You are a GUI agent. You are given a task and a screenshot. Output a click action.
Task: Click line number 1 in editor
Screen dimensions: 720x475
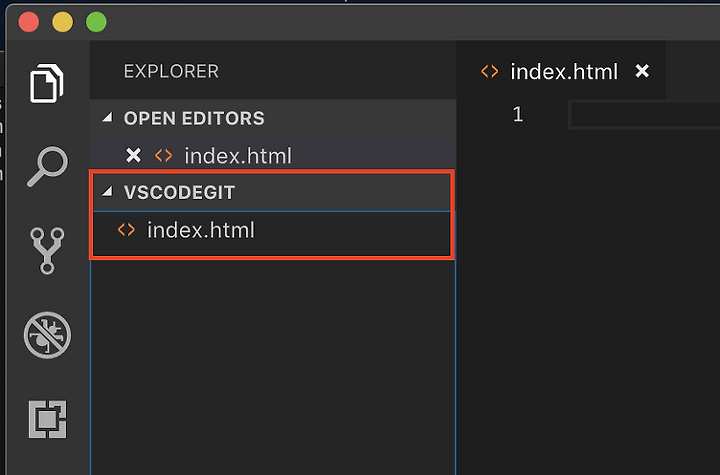tap(518, 114)
